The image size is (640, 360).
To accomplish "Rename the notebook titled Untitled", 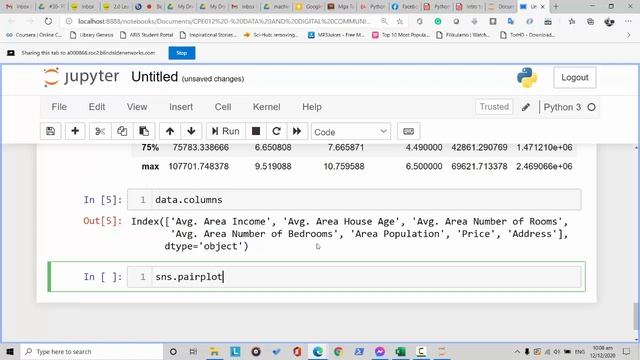I will click(154, 77).
